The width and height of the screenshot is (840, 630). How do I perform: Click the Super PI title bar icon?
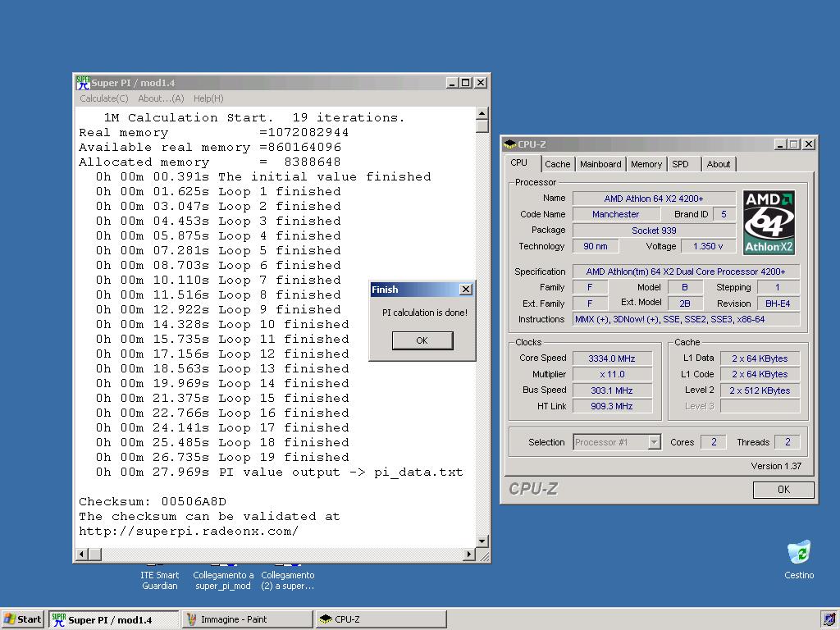click(x=83, y=83)
